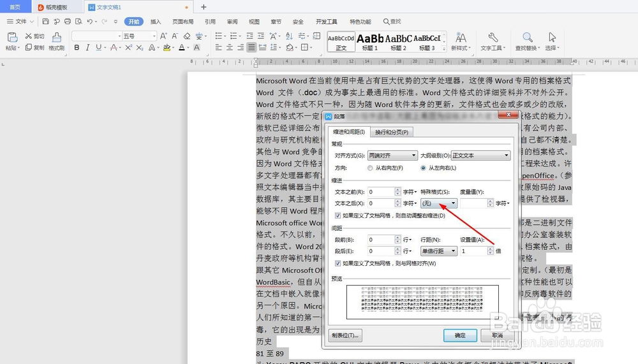
Task: Select the 标题 2 heading style
Action: coord(398,42)
